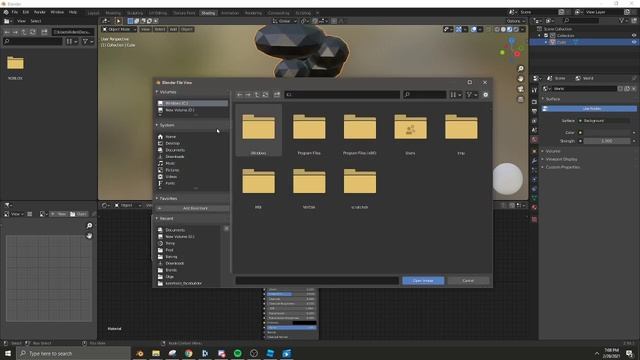Open the Render menu

pos(40,12)
